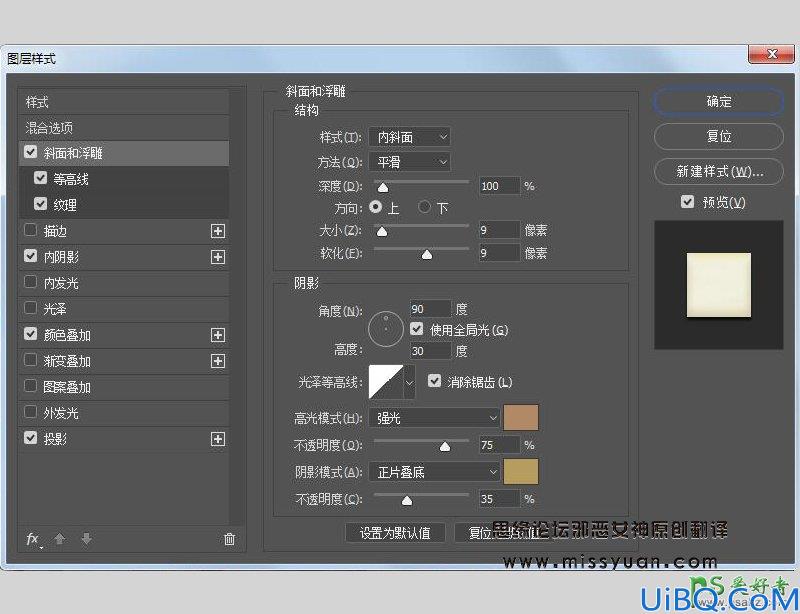
Task: Uncheck the 斜面和浮雕 checkbox
Action: tap(31, 152)
